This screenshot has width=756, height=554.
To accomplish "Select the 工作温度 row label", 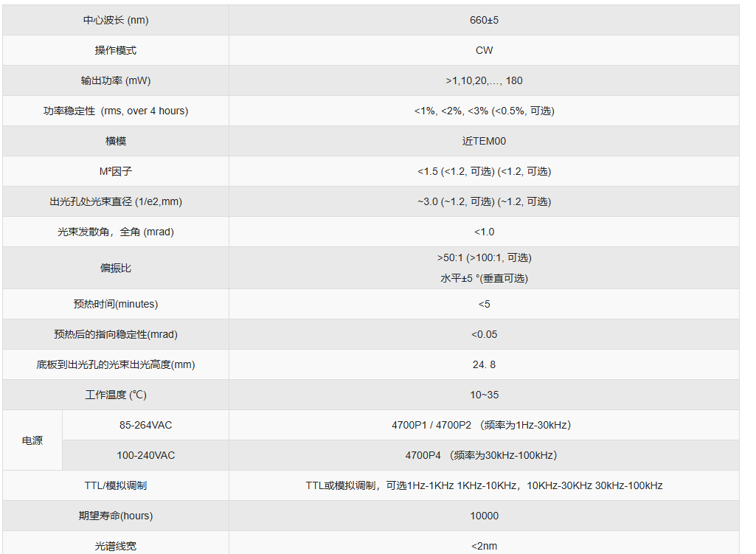I will [x=116, y=395].
